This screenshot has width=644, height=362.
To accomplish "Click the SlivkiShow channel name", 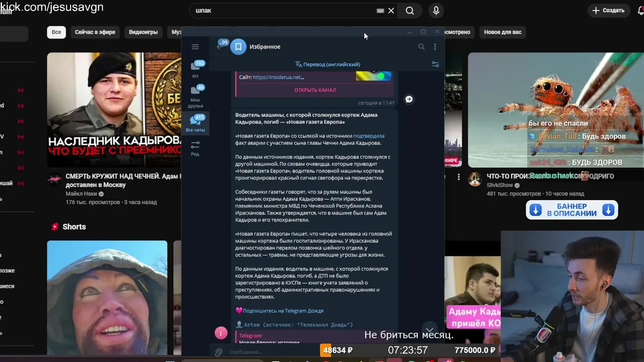I will 500,185.
